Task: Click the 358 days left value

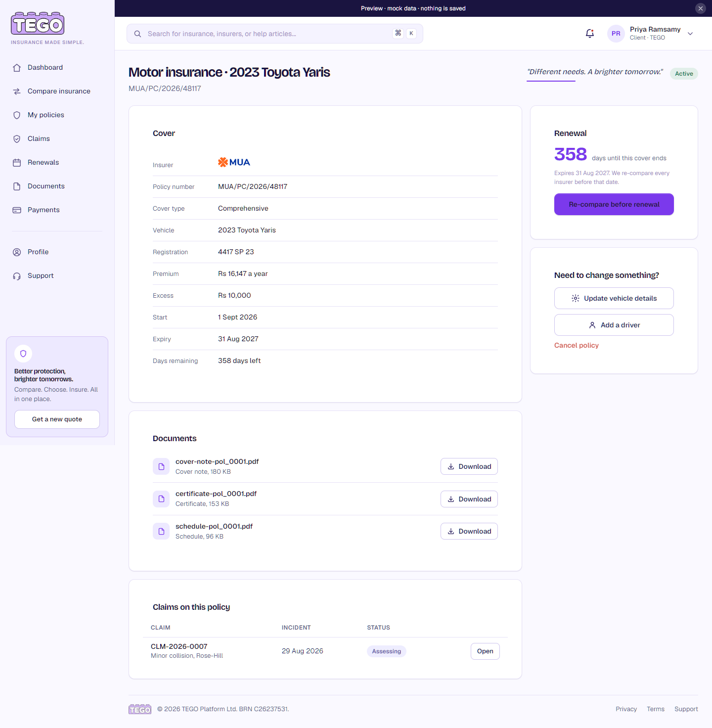Action: coord(239,361)
